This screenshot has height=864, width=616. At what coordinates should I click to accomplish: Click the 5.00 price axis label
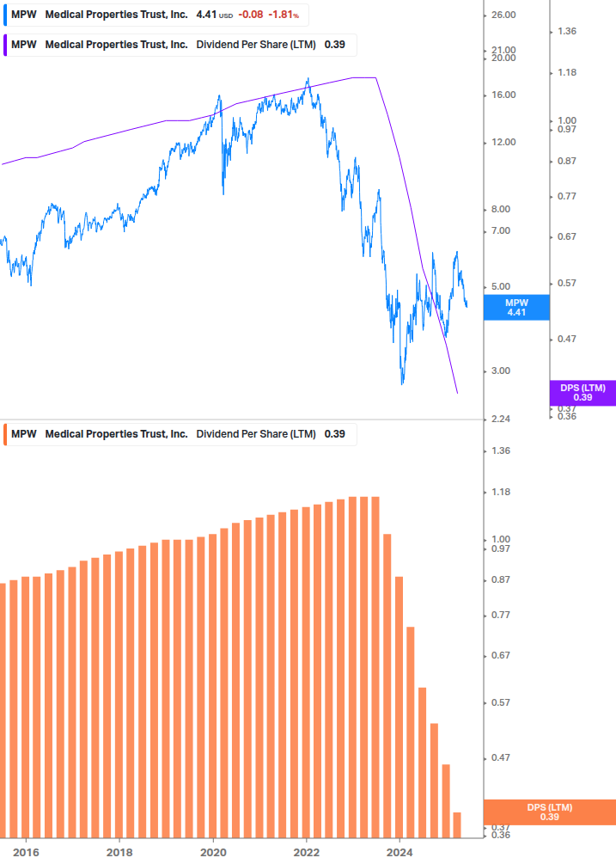coord(501,286)
